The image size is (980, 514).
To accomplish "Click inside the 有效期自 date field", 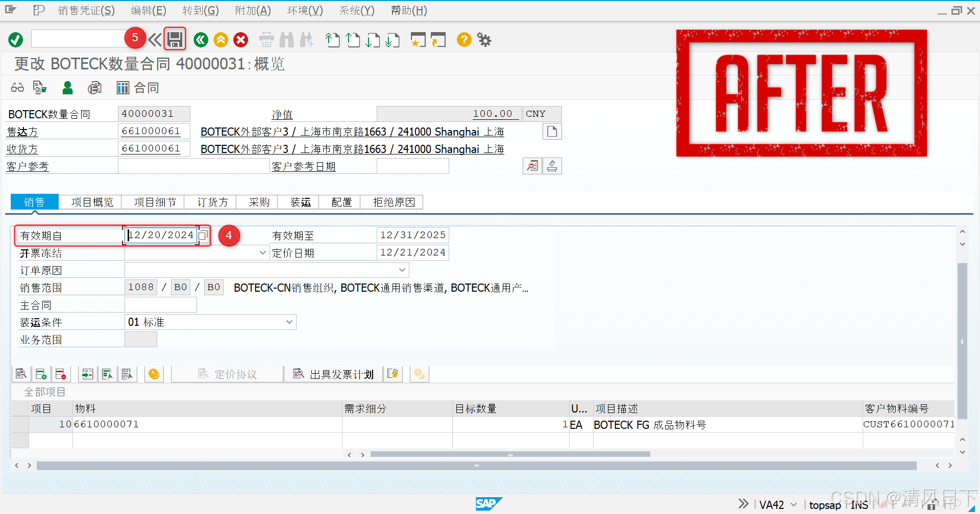I will click(x=161, y=235).
